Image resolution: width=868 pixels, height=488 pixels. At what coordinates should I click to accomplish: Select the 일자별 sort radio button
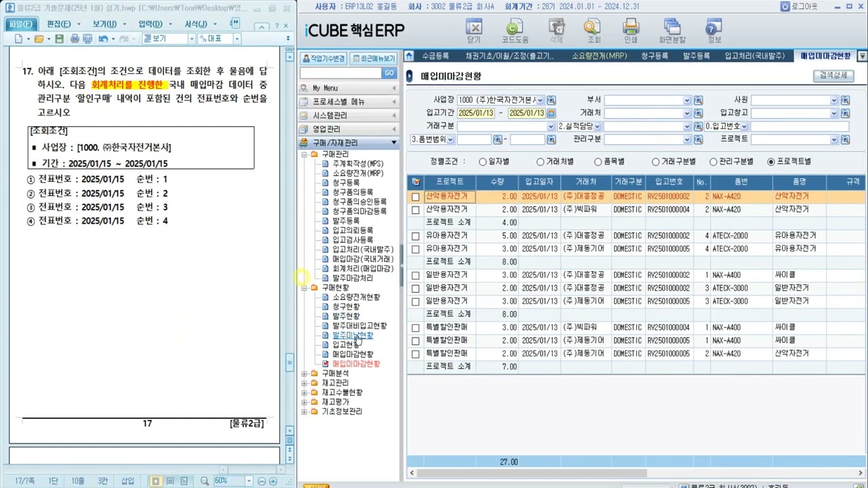(483, 162)
